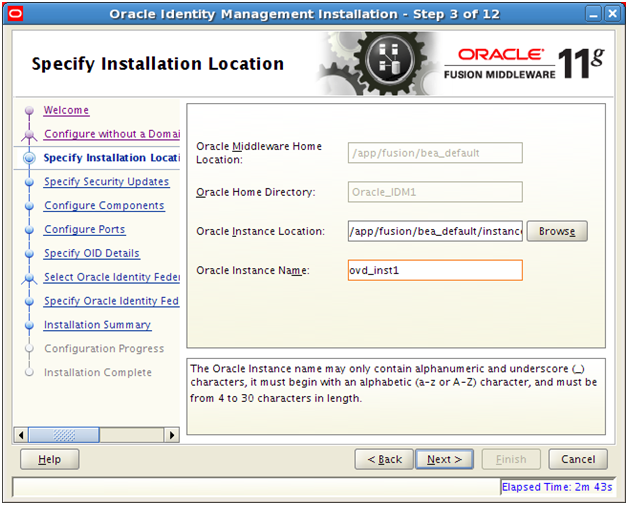The height and width of the screenshot is (505, 628).
Task: Click the Specify OID Details bullet icon
Action: [29, 254]
